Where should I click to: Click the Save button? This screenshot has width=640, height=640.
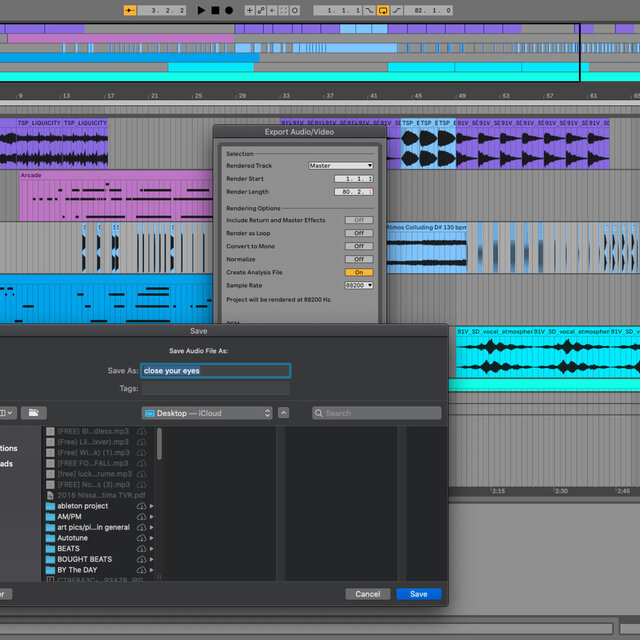click(x=418, y=594)
